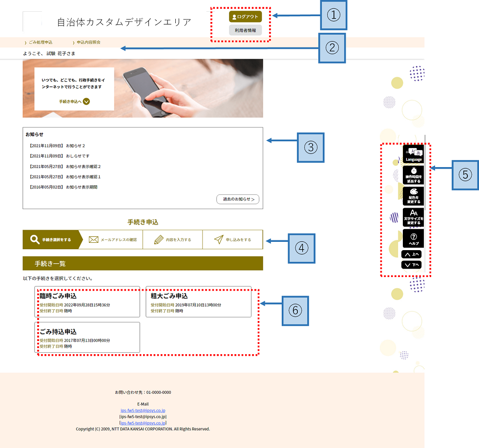
Task: Click the first ips-fw5-test@ipsys.co.jp email link
Action: (x=143, y=410)
